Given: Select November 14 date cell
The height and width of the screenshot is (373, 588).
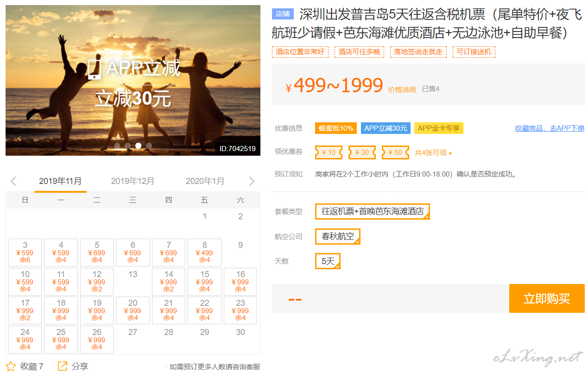Looking at the screenshot, I should pyautogui.click(x=169, y=281).
